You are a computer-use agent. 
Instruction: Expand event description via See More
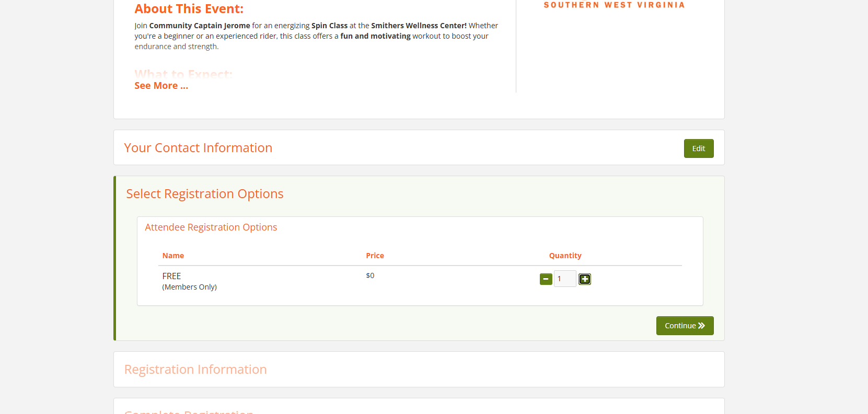coord(161,86)
